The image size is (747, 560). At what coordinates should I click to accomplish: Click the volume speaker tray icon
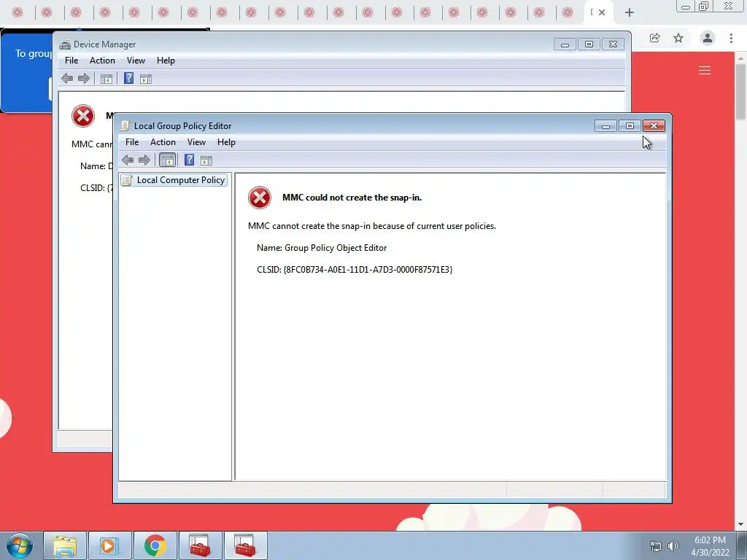point(673,546)
